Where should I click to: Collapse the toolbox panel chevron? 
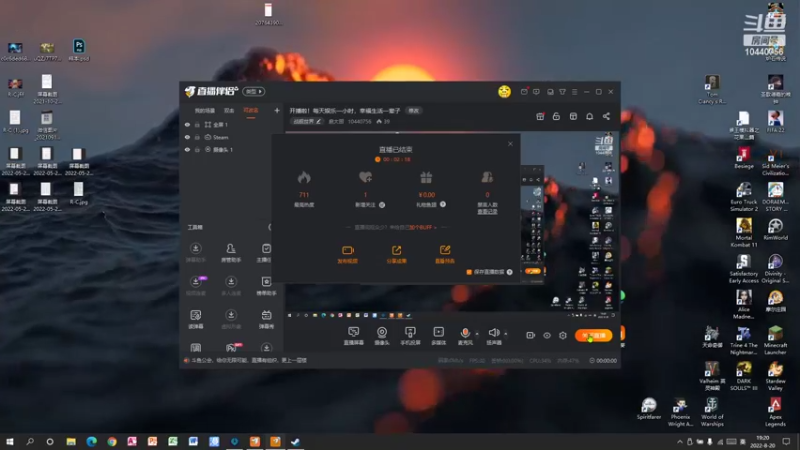(270, 227)
